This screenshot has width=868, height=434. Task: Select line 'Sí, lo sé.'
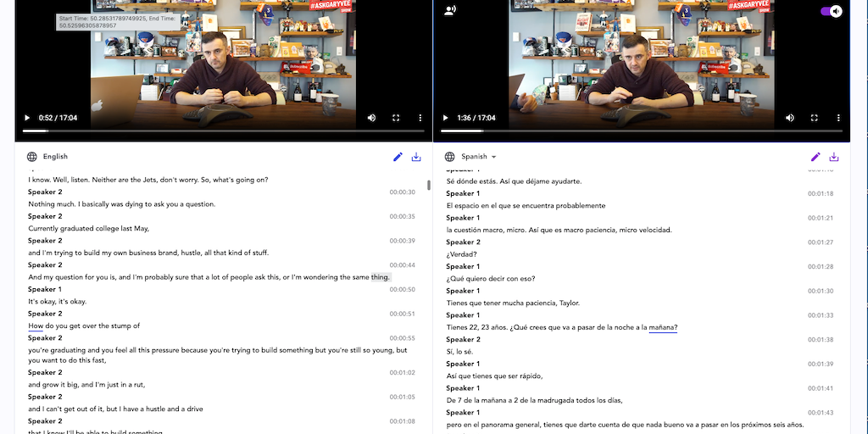460,352
